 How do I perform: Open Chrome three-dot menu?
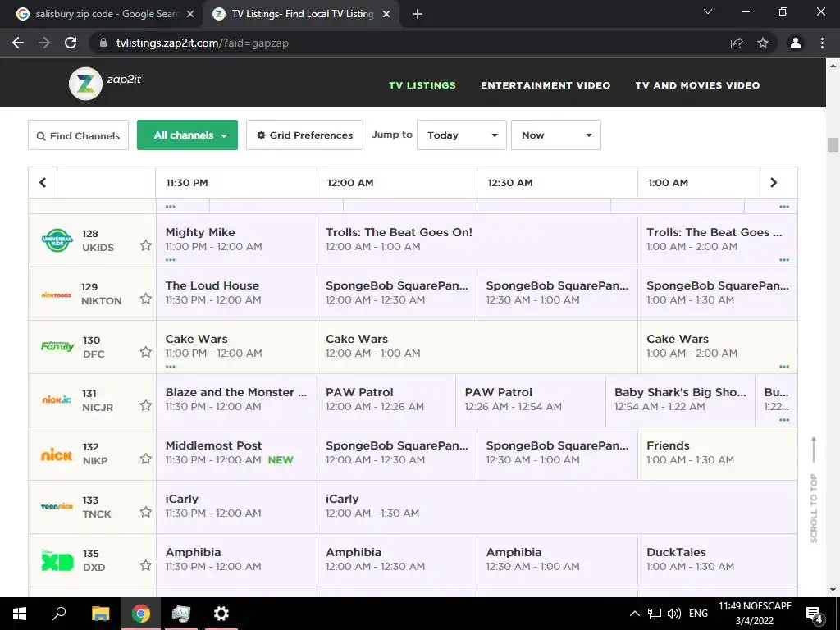(822, 43)
